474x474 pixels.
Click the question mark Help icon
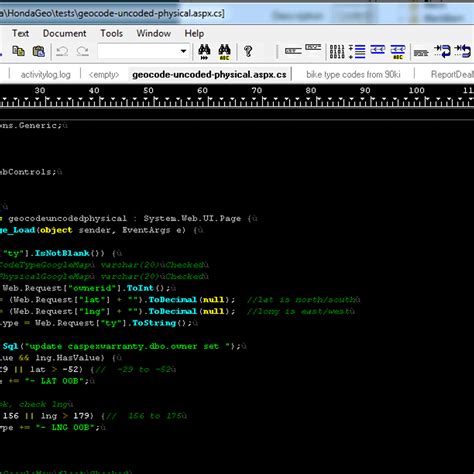(x=248, y=51)
